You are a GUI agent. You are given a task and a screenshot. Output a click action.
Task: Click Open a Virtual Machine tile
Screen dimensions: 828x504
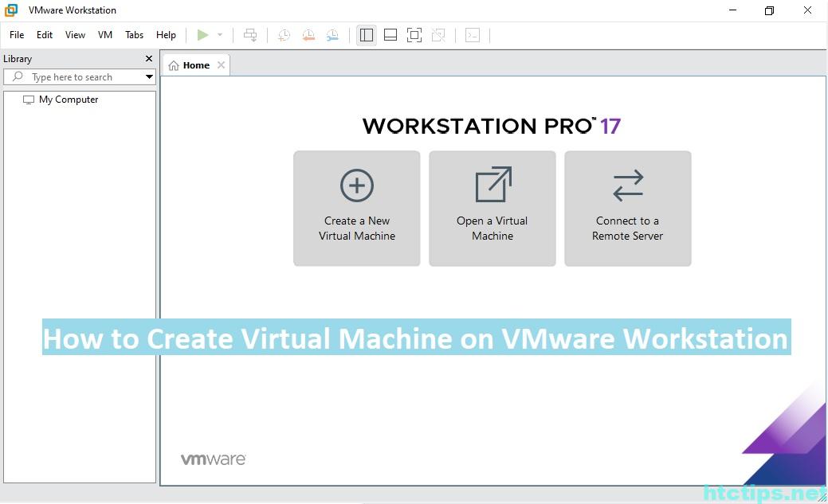point(492,209)
